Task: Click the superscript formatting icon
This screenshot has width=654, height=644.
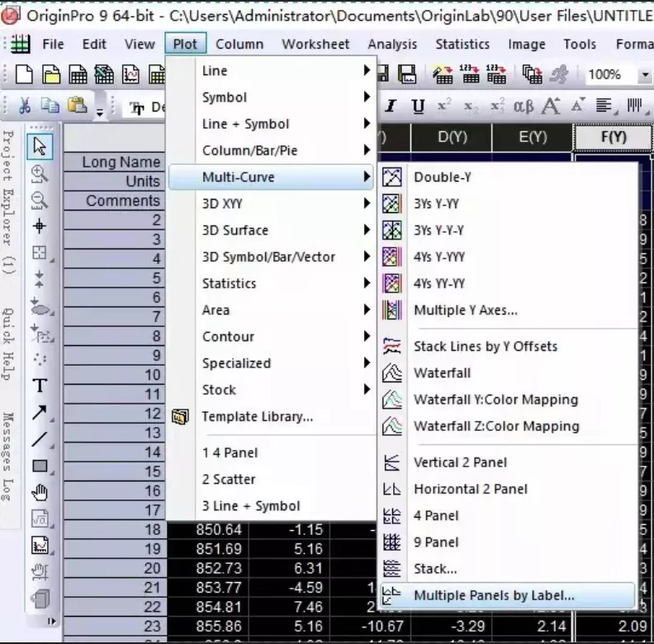Action: 444,106
